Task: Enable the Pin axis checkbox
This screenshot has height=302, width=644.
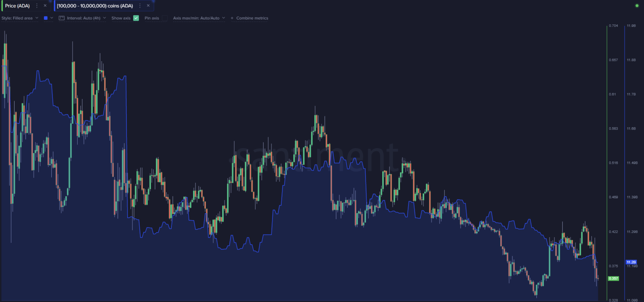Action: 165,18
